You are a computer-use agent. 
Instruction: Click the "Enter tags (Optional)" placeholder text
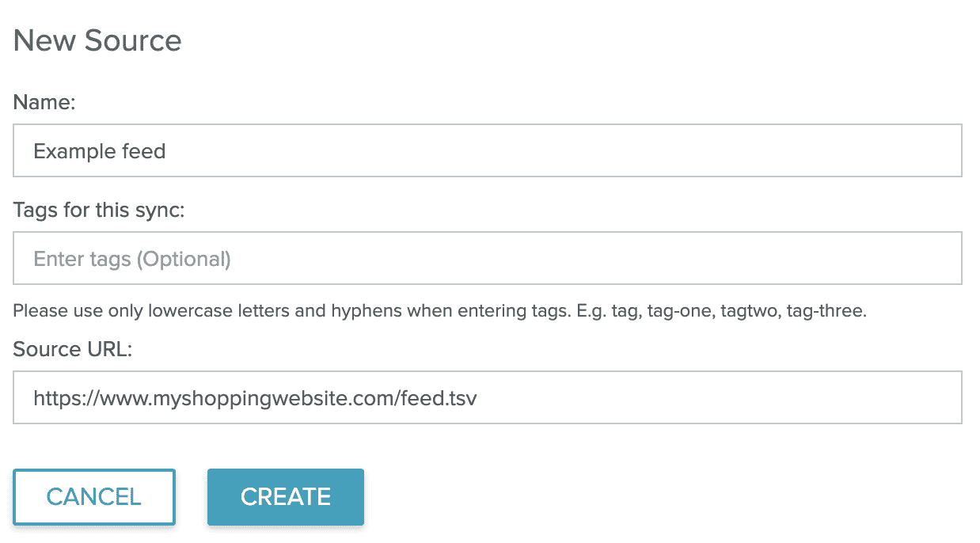pos(132,259)
